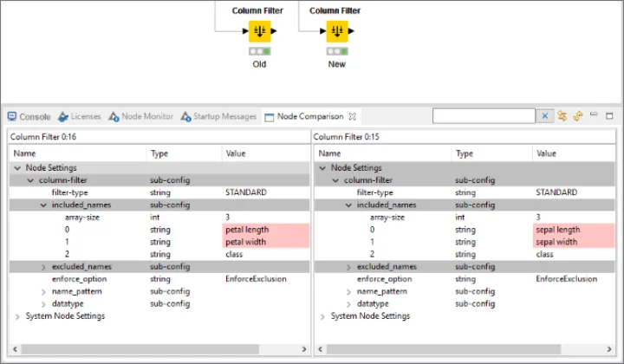Expand name_pattern in the right panel

[348, 292]
